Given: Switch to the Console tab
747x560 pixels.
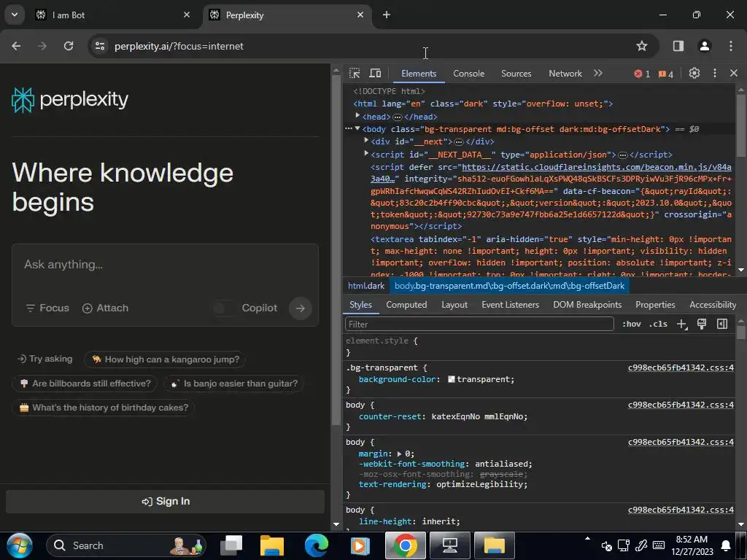Looking at the screenshot, I should (x=469, y=74).
